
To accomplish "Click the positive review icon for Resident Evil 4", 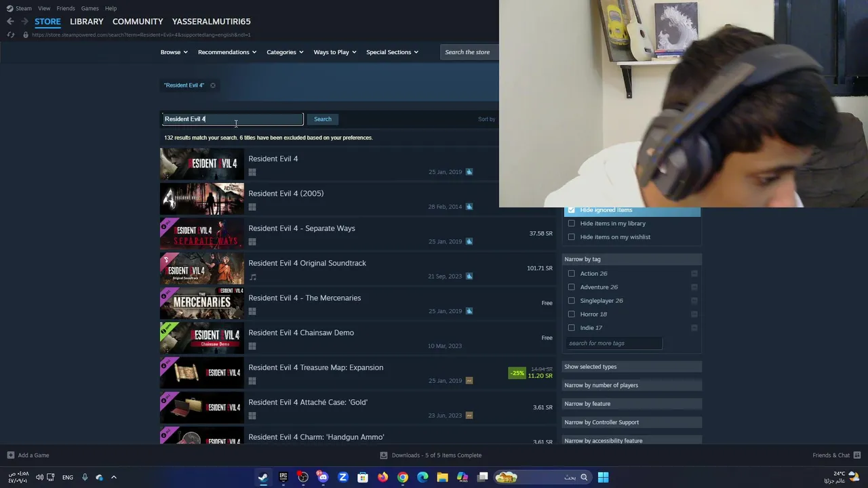I will (469, 172).
